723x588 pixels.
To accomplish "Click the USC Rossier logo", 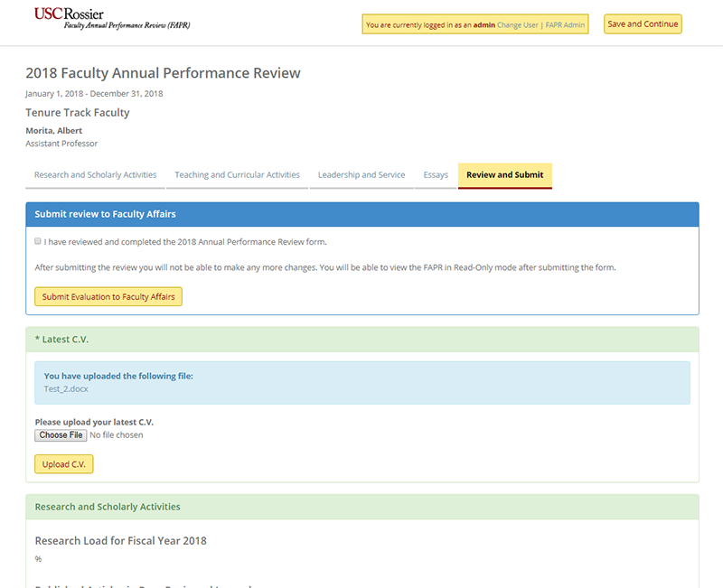I will click(112, 18).
